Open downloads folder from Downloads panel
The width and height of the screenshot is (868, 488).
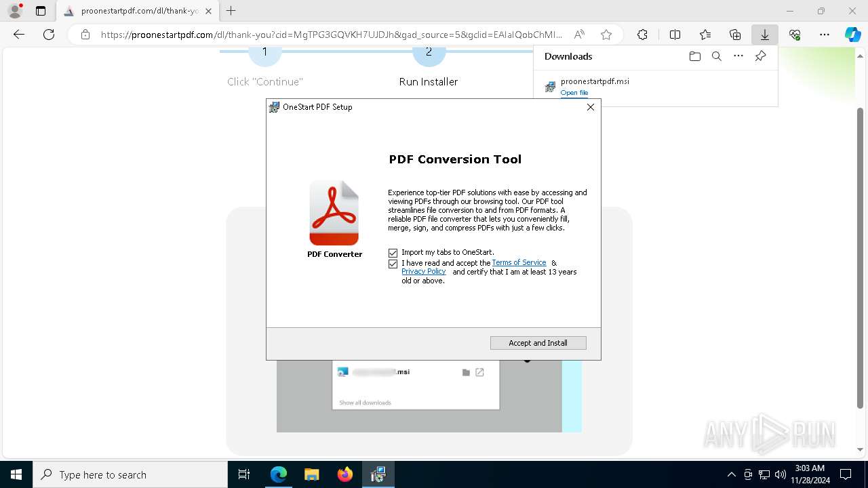pyautogui.click(x=694, y=56)
